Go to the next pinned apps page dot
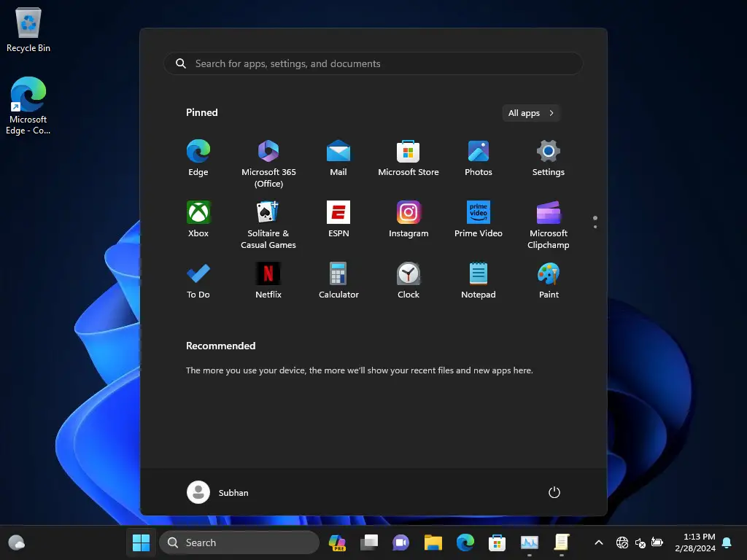The width and height of the screenshot is (747, 560). (595, 227)
